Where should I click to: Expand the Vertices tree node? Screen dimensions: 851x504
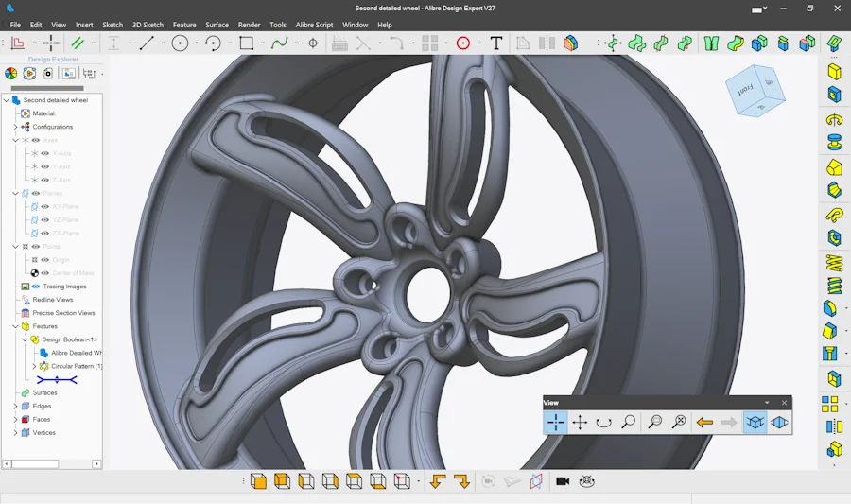pos(15,433)
